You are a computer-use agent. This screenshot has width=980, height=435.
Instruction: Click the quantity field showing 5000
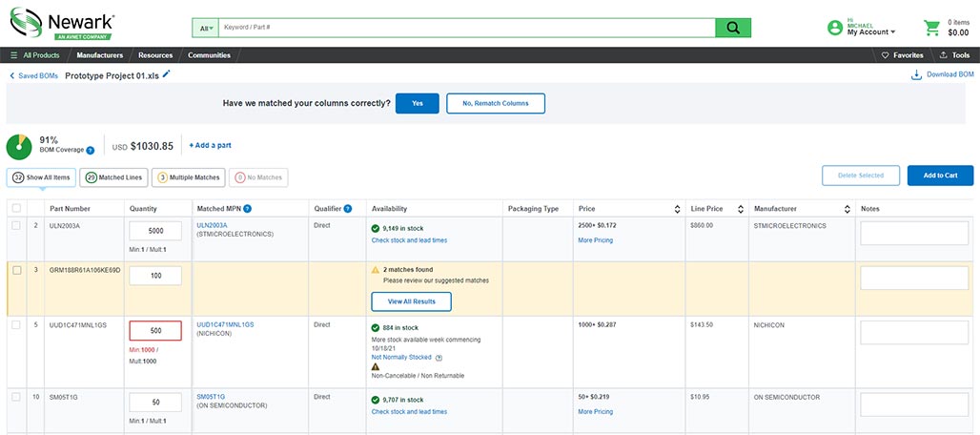(x=155, y=231)
